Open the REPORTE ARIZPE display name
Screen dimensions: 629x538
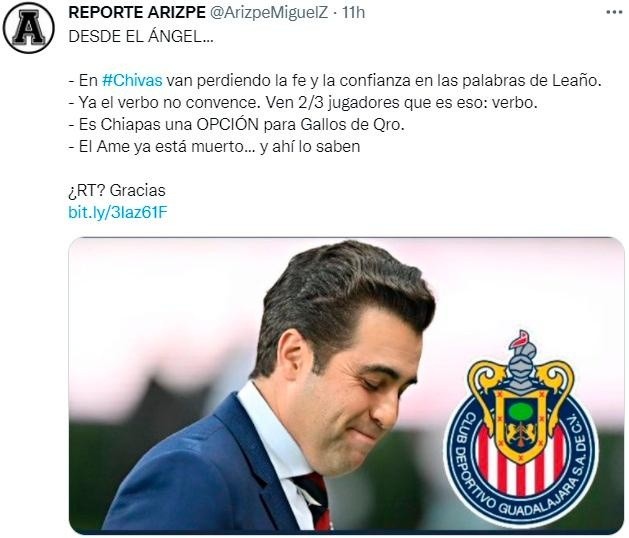[x=137, y=12]
